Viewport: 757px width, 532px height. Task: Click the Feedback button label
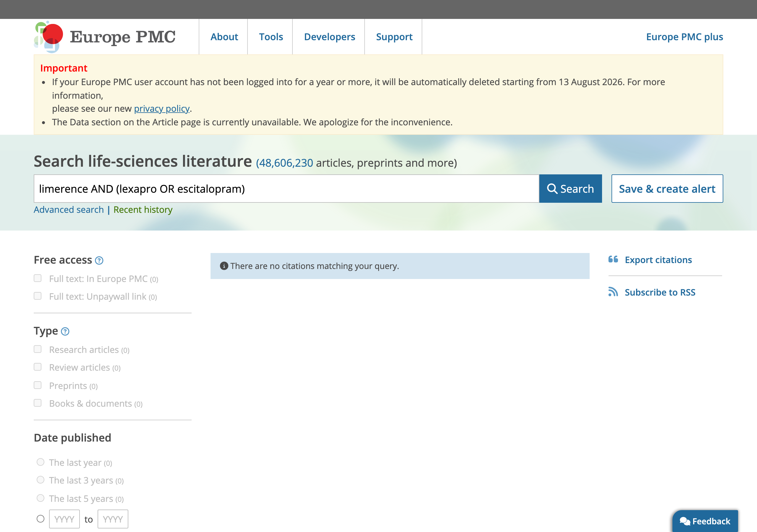[711, 521]
